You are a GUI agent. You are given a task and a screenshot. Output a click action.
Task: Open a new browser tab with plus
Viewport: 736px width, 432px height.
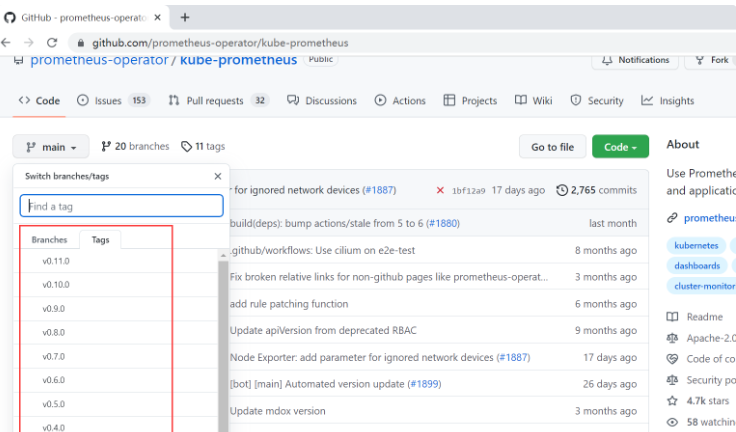coord(185,17)
